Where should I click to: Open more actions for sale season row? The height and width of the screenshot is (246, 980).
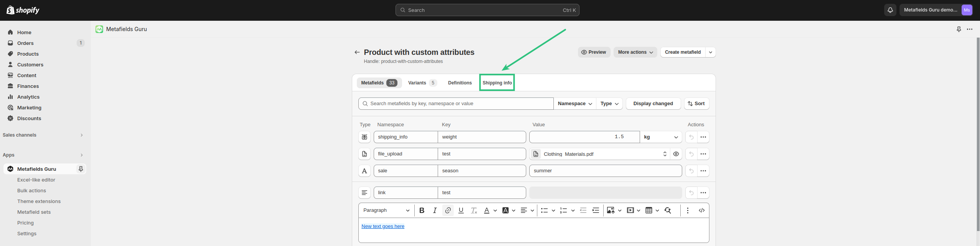[x=703, y=171]
